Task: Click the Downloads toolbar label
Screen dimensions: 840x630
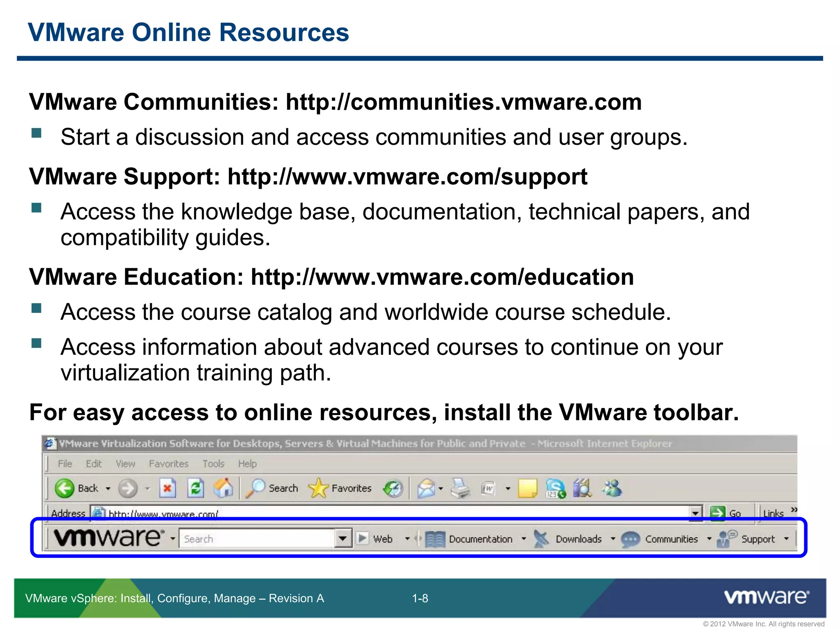Action: pyautogui.click(x=578, y=539)
